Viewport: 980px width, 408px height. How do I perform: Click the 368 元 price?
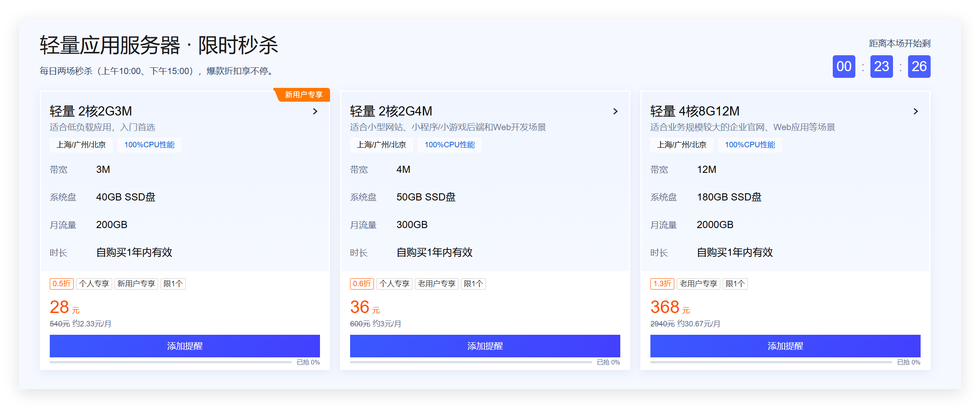click(x=670, y=307)
